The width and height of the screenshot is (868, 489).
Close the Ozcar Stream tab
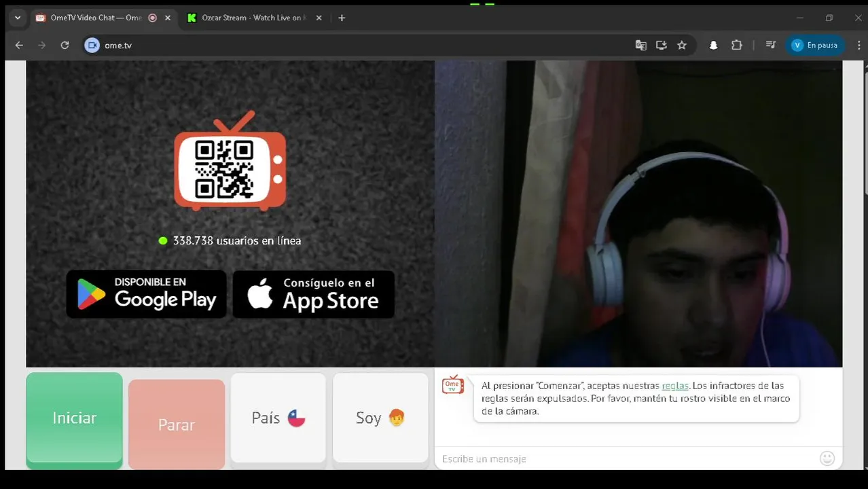318,18
